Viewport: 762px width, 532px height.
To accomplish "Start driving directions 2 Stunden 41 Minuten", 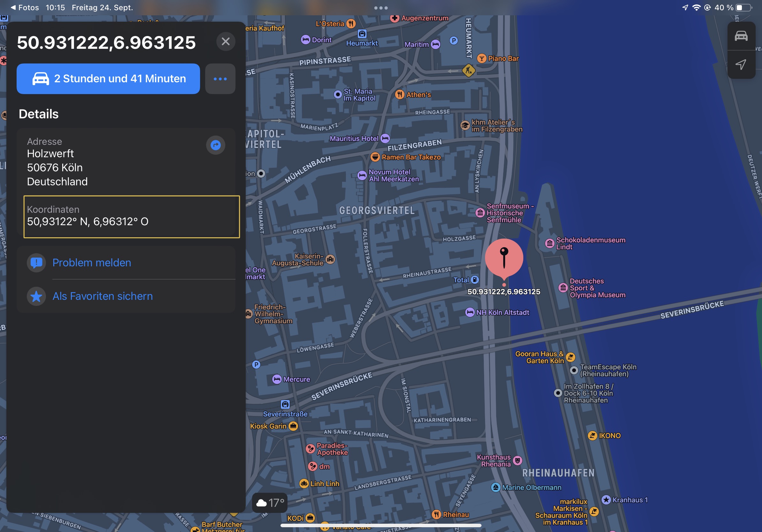I will [x=108, y=78].
